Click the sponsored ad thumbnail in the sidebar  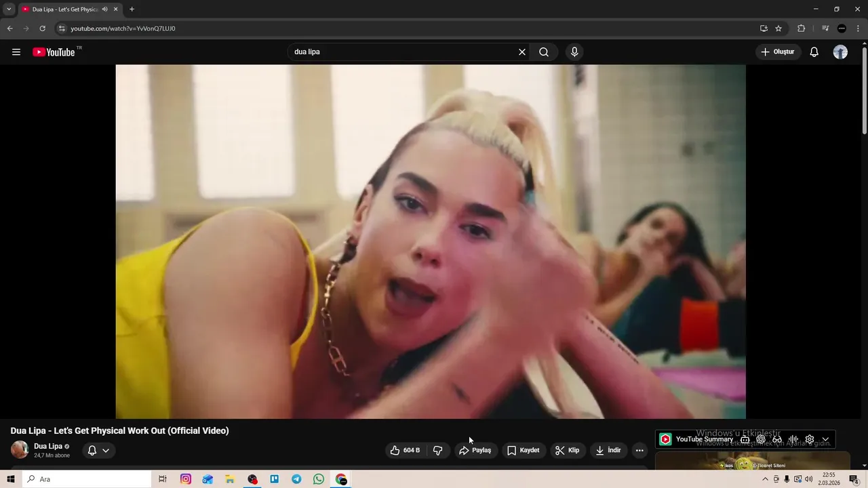point(753,461)
